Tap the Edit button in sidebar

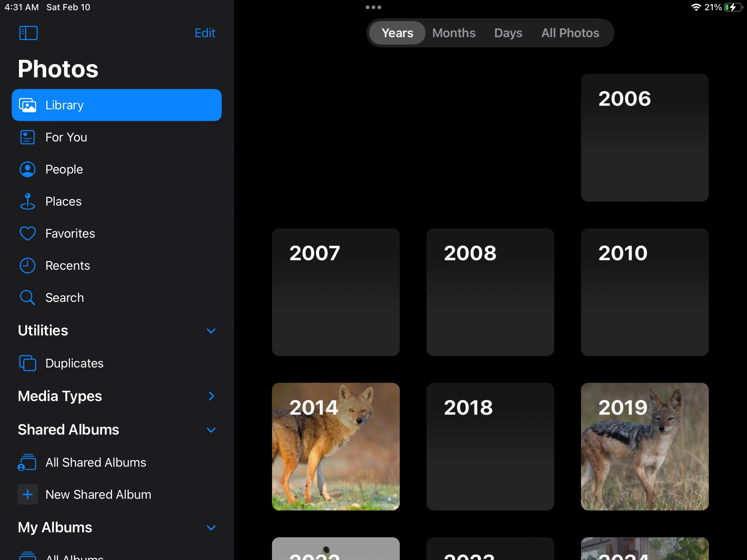(x=205, y=33)
